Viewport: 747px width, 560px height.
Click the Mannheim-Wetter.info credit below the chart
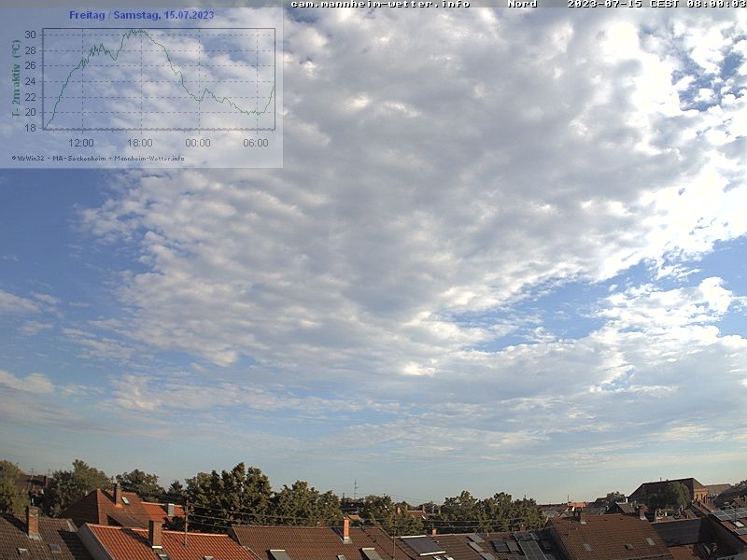point(149,158)
